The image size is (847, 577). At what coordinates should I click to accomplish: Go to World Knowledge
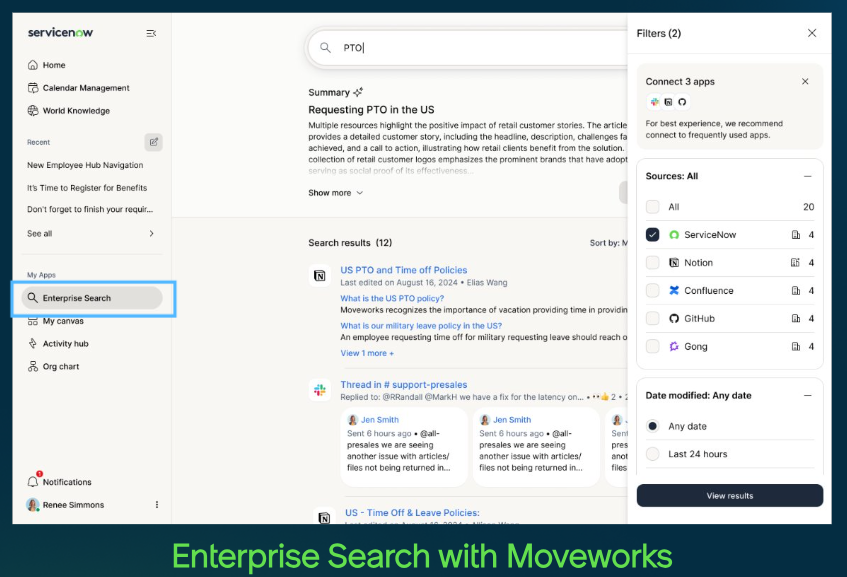pyautogui.click(x=69, y=111)
